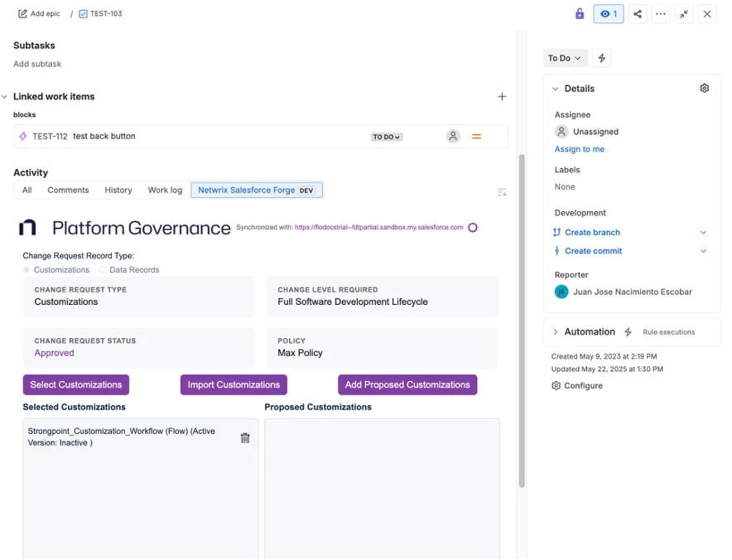Switch to the History tab
The width and height of the screenshot is (732, 560).
click(x=118, y=191)
